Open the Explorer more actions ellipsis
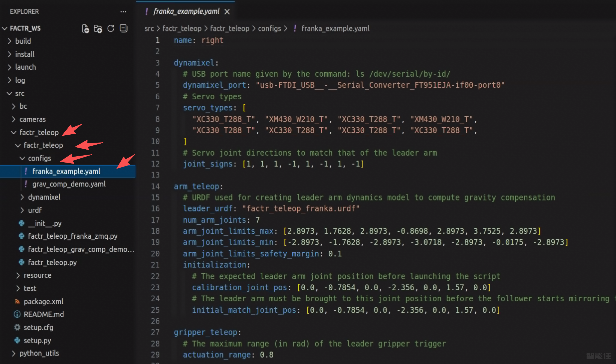Screen dimensions: 616x364 tap(123, 12)
